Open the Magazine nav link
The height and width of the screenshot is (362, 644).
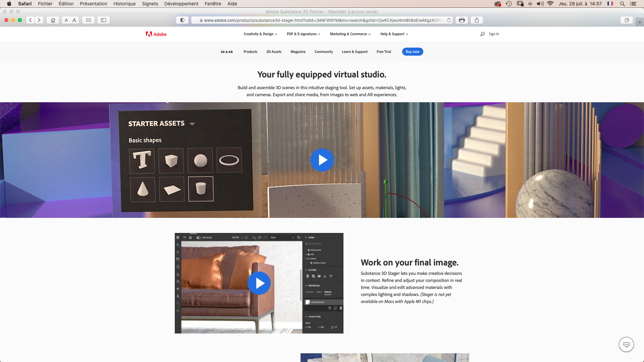tap(298, 52)
